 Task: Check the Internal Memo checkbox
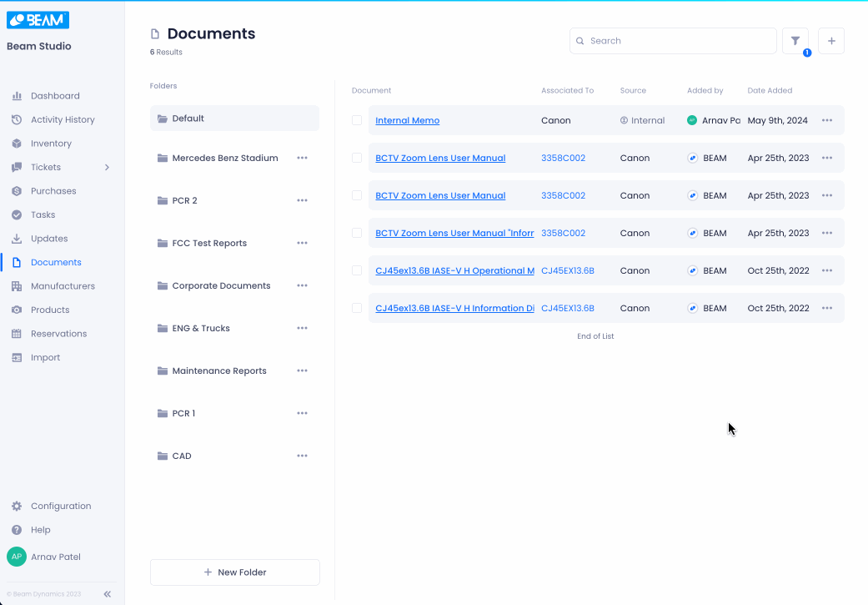[357, 120]
